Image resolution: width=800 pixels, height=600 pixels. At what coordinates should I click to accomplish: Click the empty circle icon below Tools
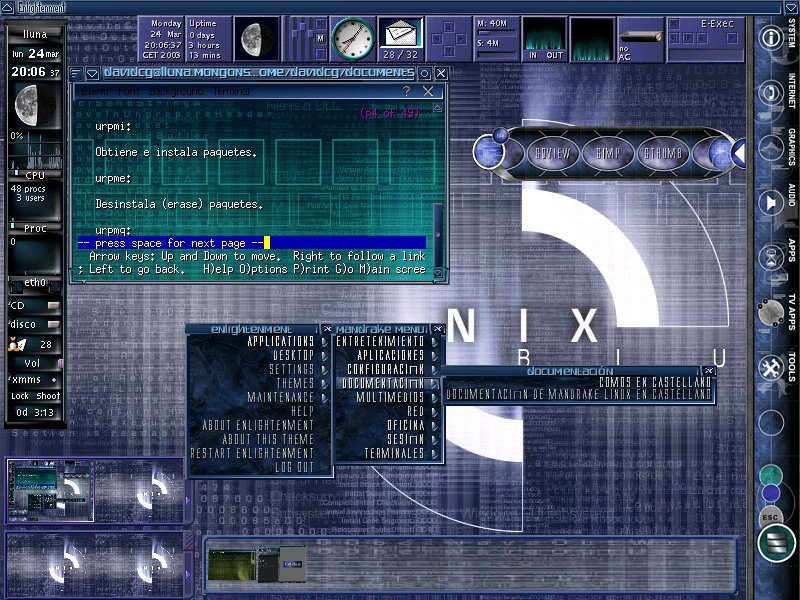tap(771, 422)
